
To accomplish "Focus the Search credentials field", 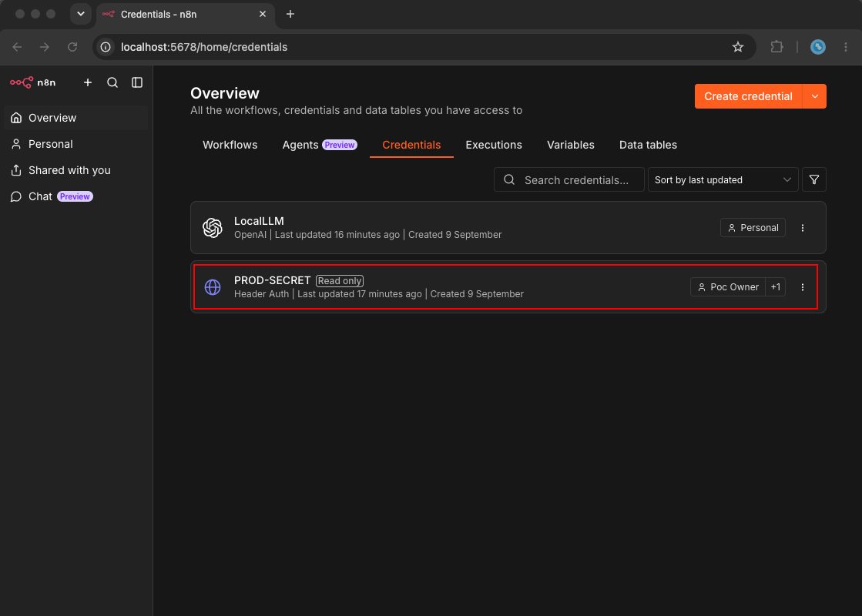I will tap(569, 179).
